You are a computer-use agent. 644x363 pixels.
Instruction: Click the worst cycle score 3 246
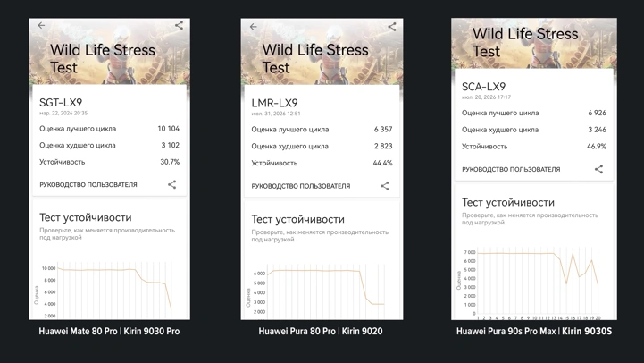pos(597,130)
